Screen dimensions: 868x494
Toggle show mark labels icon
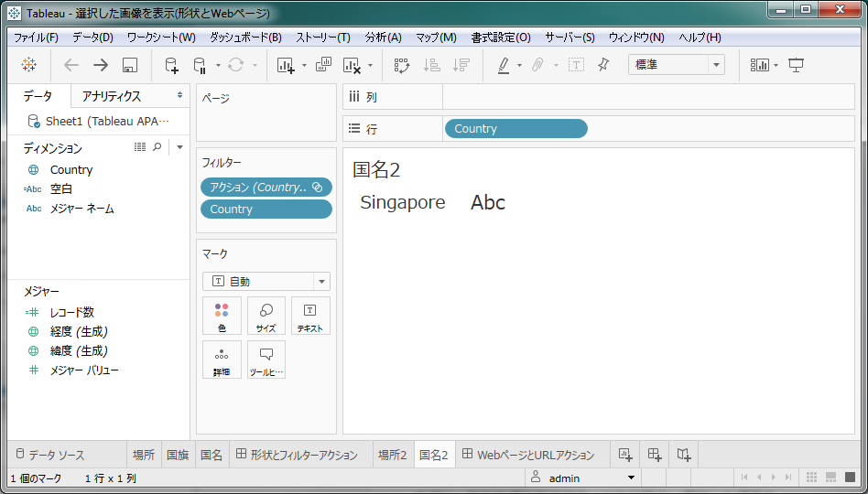click(576, 65)
